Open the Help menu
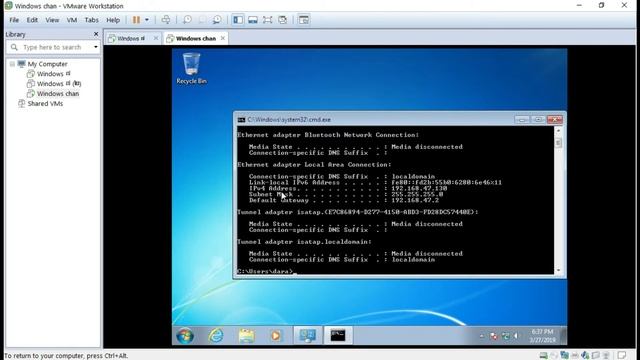This screenshot has height=360, width=640. pyautogui.click(x=113, y=20)
